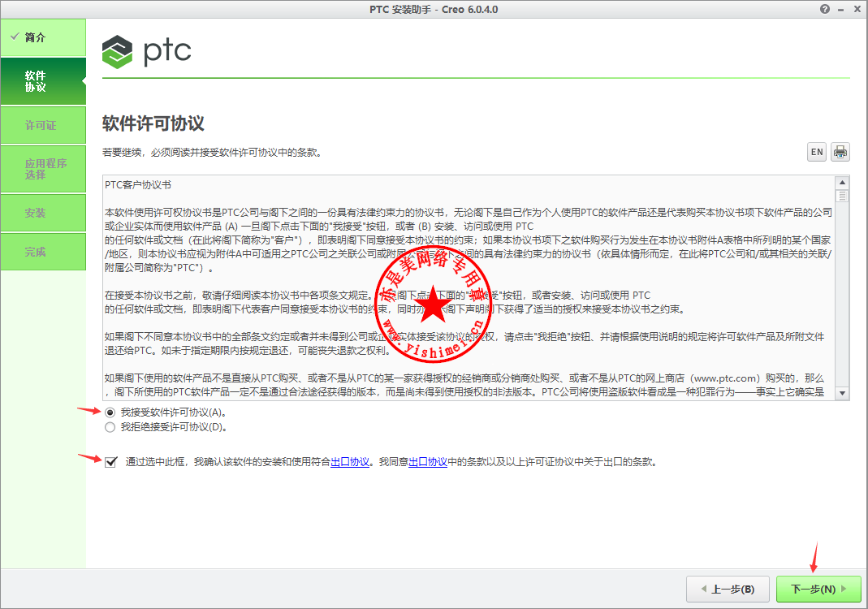Screen dimensions: 868x609
Task: Close the PTC installer window
Action: [857, 9]
